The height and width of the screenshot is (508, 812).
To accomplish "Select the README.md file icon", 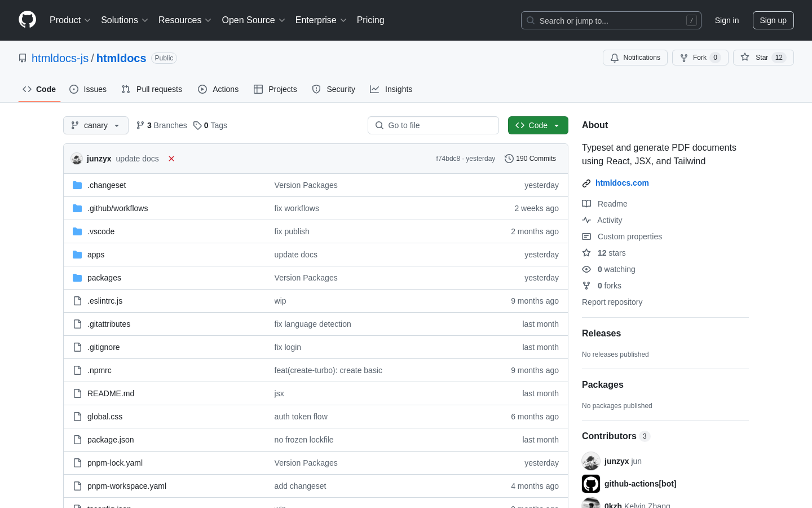I will pos(77,393).
